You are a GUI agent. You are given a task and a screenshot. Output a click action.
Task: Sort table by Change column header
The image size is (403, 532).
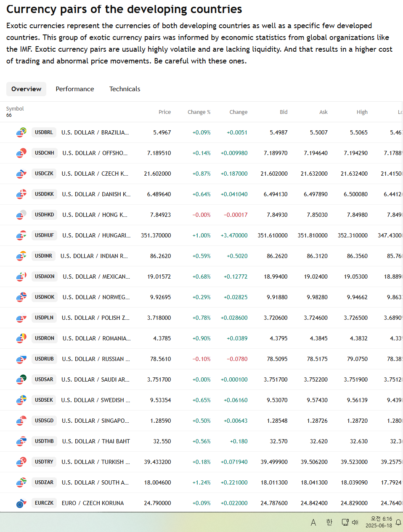[239, 112]
